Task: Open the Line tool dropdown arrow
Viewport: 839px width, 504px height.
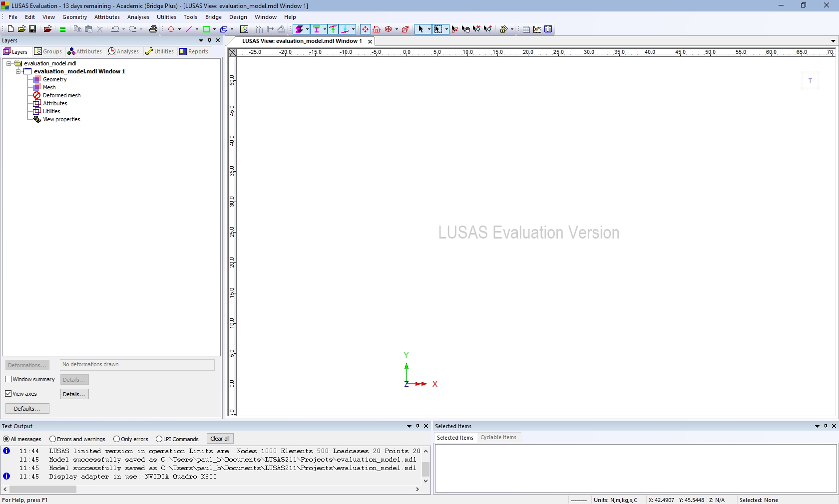Action: [x=197, y=29]
